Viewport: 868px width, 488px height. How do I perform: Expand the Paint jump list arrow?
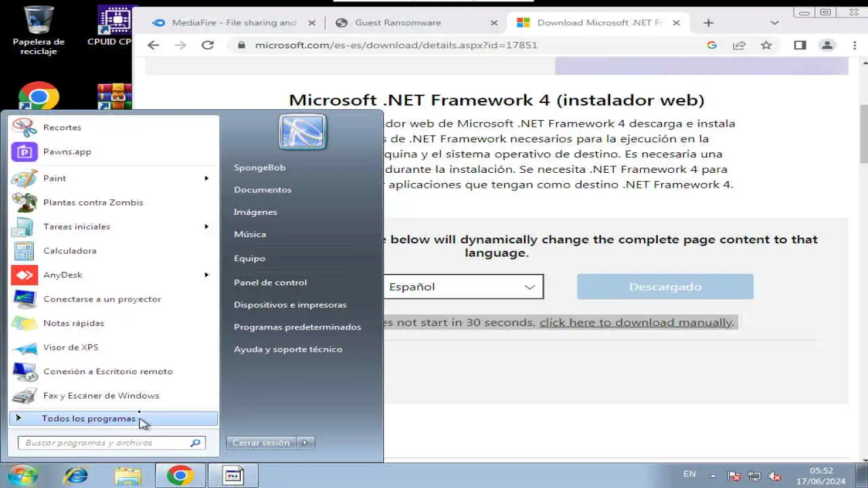click(x=206, y=178)
